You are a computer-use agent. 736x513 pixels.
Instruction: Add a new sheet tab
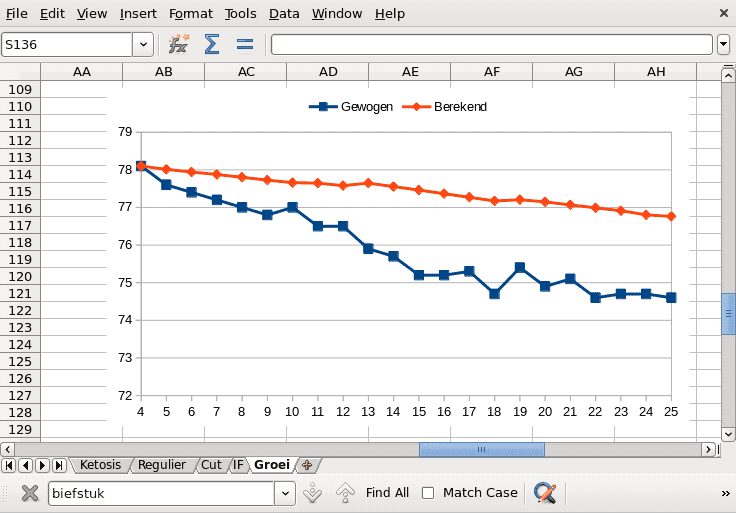[307, 465]
